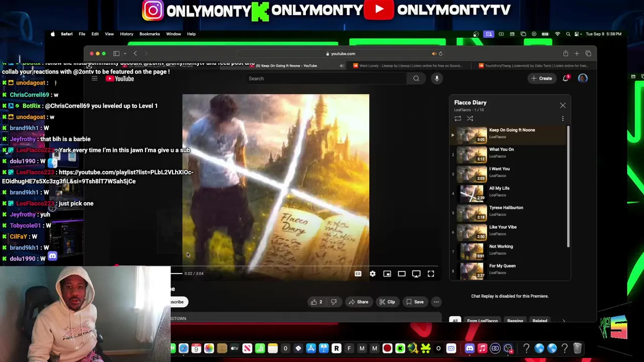Open Discord from the Dock

(x=469, y=348)
